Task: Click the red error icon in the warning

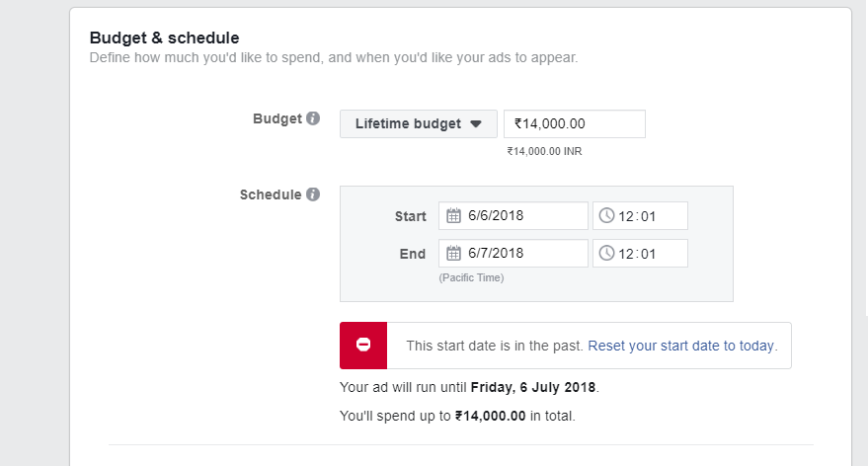Action: click(x=363, y=346)
